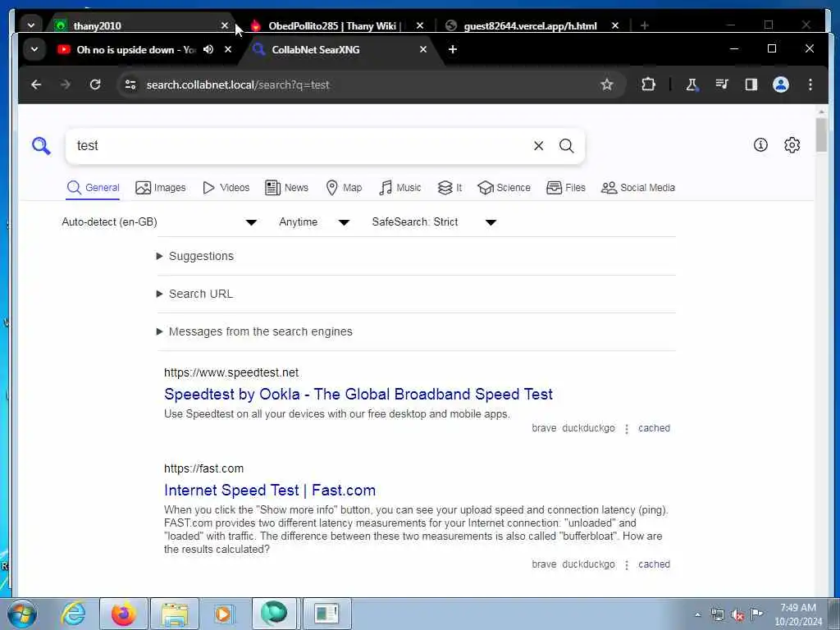Open more options dots for Fast.com result
The width and height of the screenshot is (840, 630).
[x=626, y=564]
